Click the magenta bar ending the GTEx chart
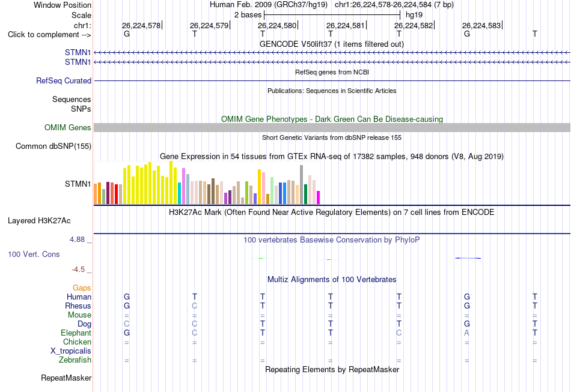 [319, 198]
